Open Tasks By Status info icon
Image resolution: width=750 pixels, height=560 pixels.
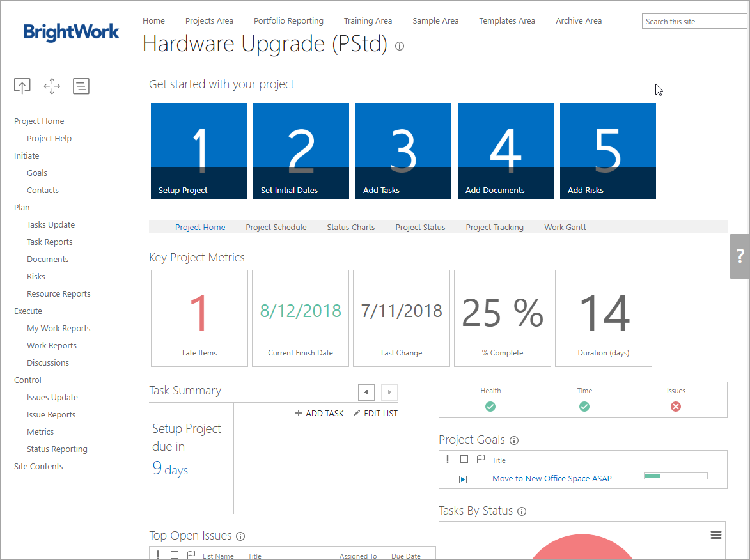tap(522, 511)
